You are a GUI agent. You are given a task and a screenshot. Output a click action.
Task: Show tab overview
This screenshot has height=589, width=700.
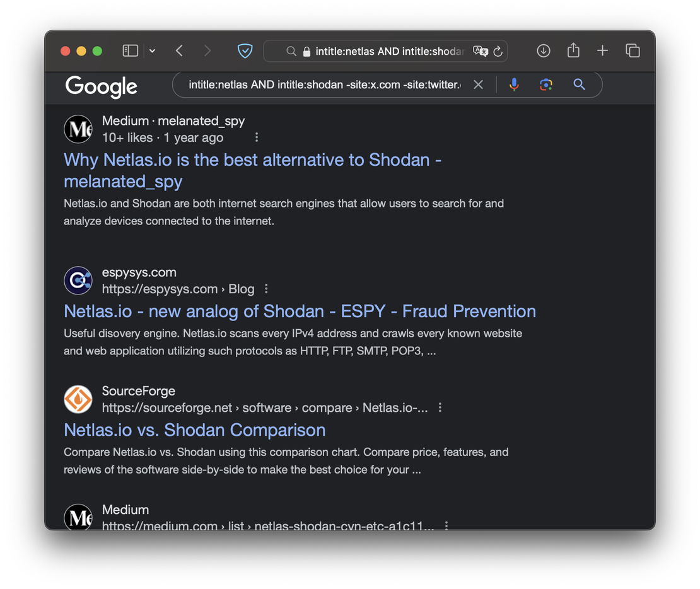[633, 51]
